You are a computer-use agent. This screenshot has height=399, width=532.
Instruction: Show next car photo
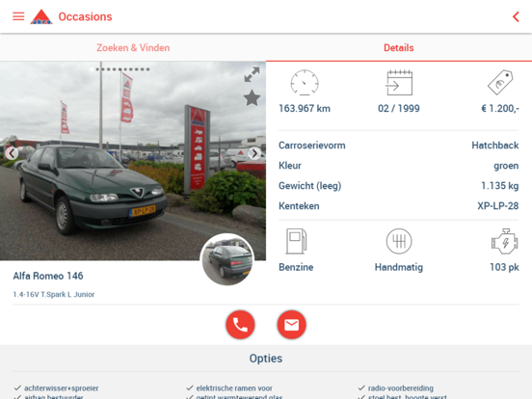pos(254,153)
